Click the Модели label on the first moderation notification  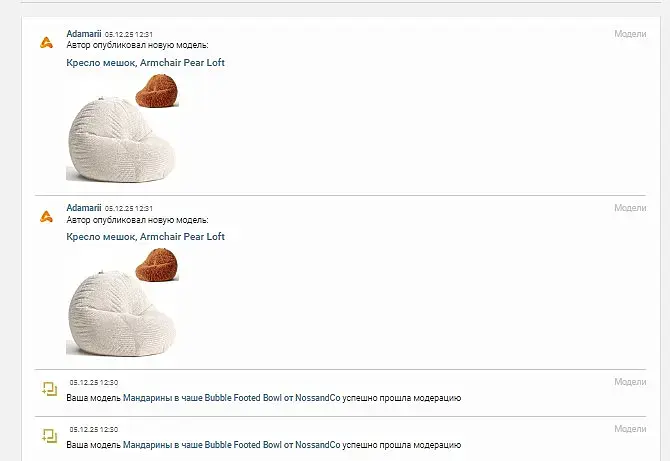pyautogui.click(x=630, y=382)
